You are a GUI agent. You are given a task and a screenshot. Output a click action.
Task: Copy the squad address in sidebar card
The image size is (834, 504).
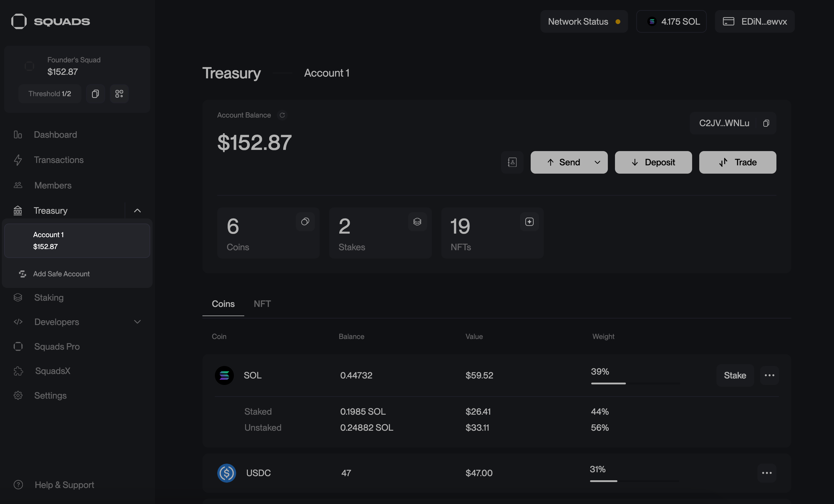pos(96,94)
